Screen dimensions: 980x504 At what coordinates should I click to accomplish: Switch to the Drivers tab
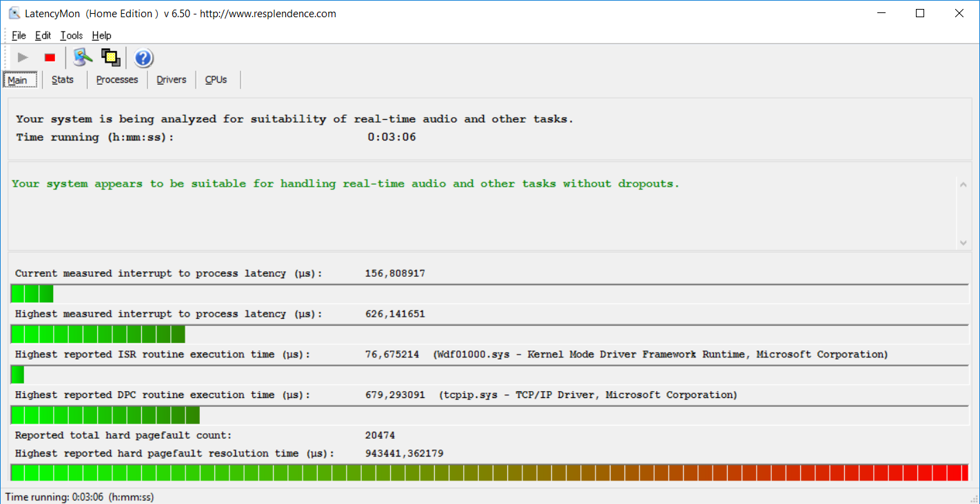pos(172,80)
